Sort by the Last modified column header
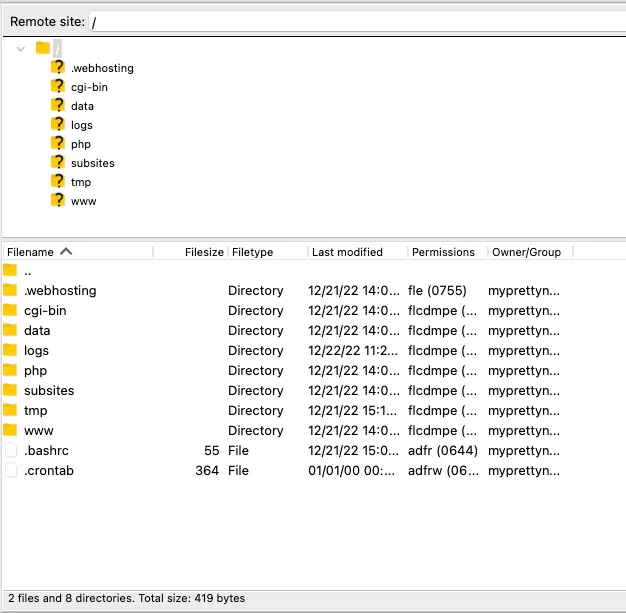626x613 pixels. coord(346,252)
